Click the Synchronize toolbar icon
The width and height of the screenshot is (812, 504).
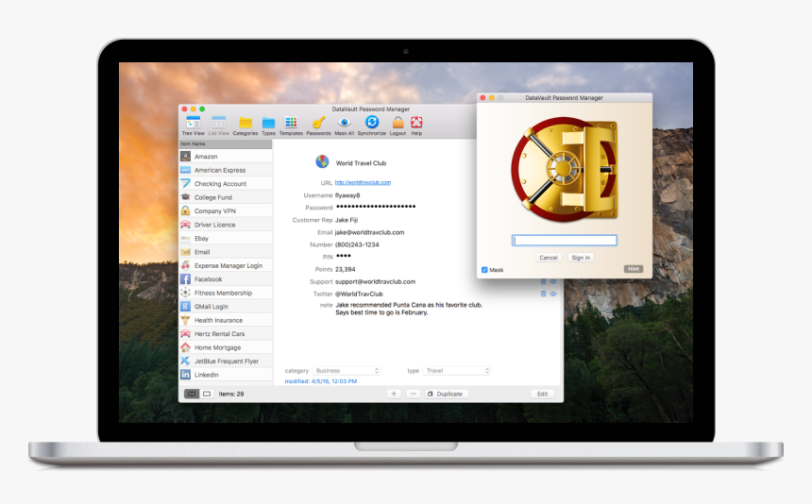[372, 126]
